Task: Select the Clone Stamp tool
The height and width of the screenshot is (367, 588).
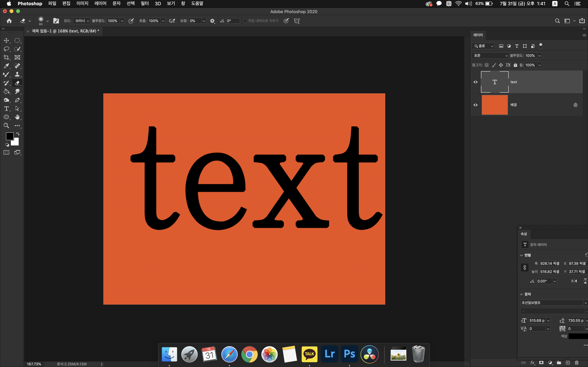Action: point(17,75)
